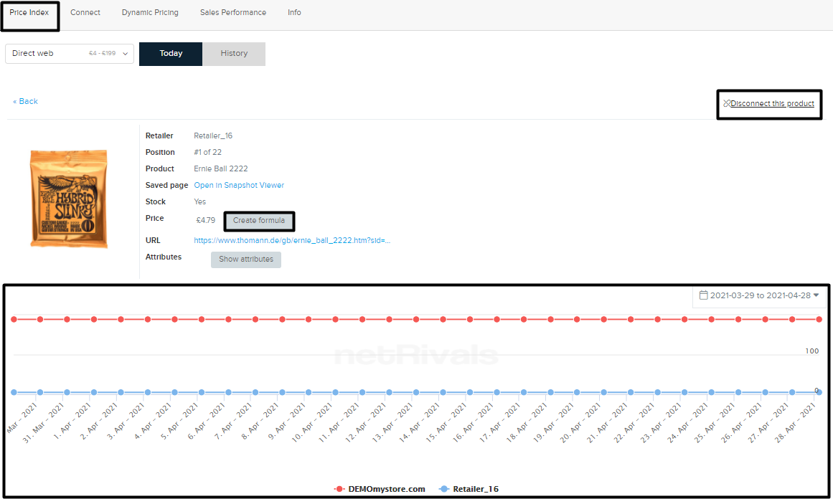Select the Today view button
The width and height of the screenshot is (833, 504).
(171, 54)
